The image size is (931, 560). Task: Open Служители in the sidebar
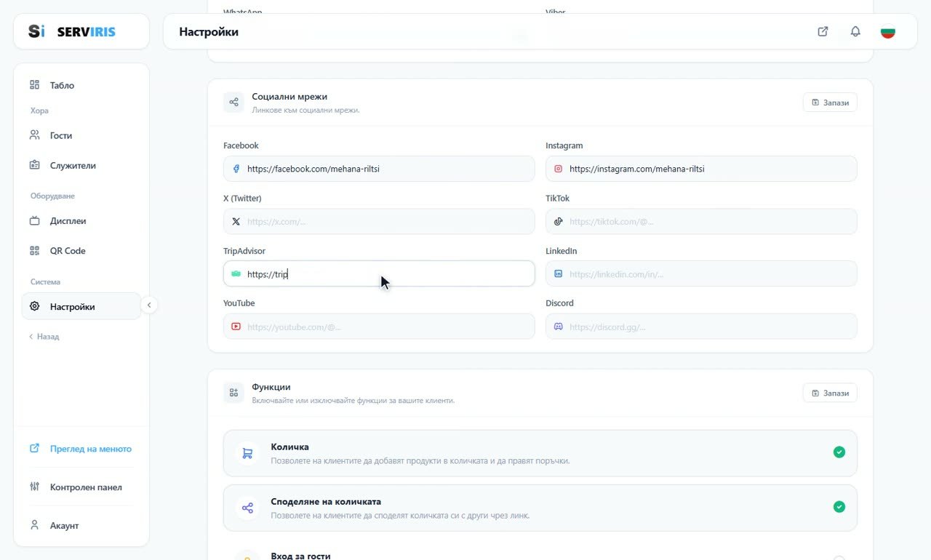[81, 165]
